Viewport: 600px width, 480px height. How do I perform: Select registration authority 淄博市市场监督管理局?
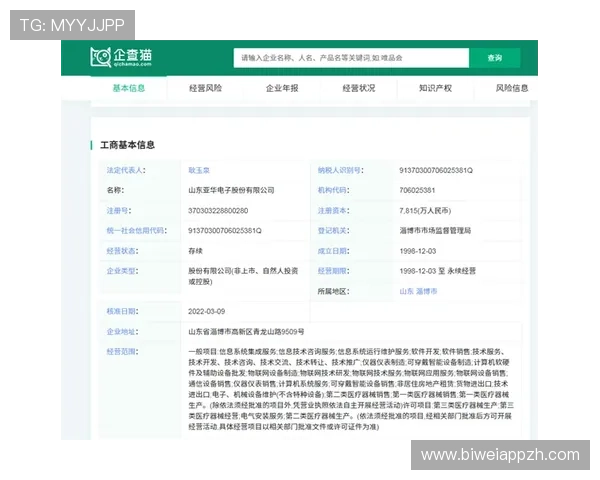(435, 231)
